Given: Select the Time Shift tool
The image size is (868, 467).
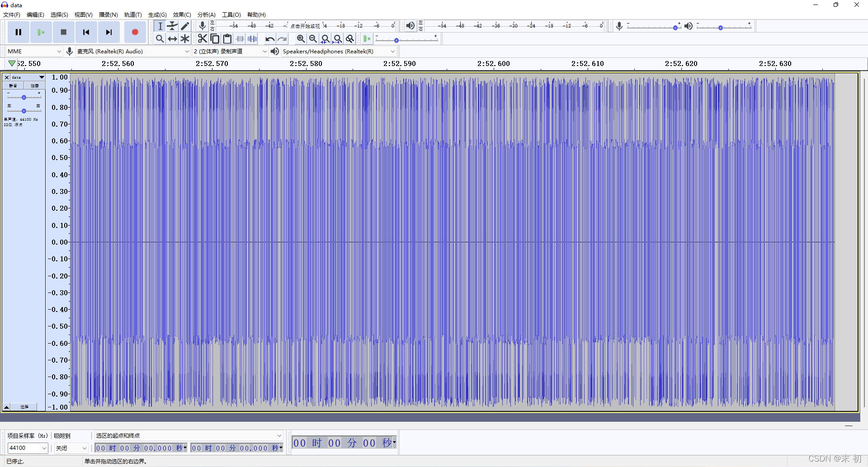Looking at the screenshot, I should (x=172, y=39).
